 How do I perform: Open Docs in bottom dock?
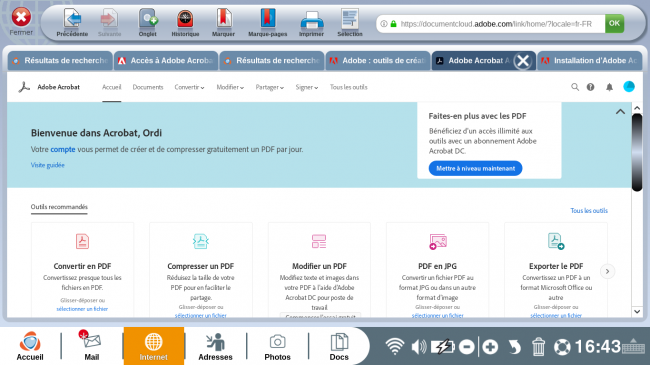[x=339, y=346]
